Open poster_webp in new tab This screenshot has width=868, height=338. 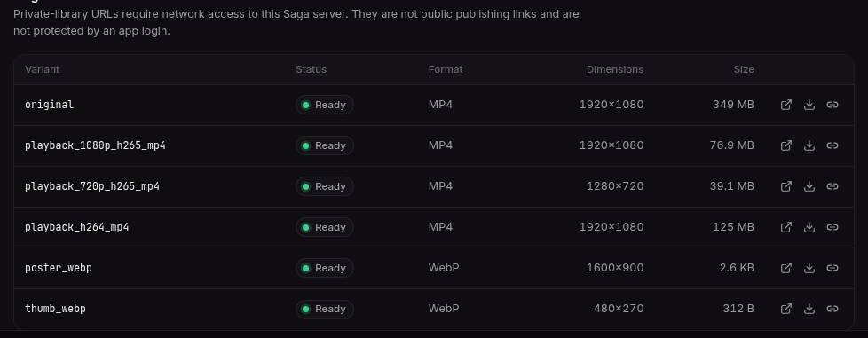pos(786,268)
